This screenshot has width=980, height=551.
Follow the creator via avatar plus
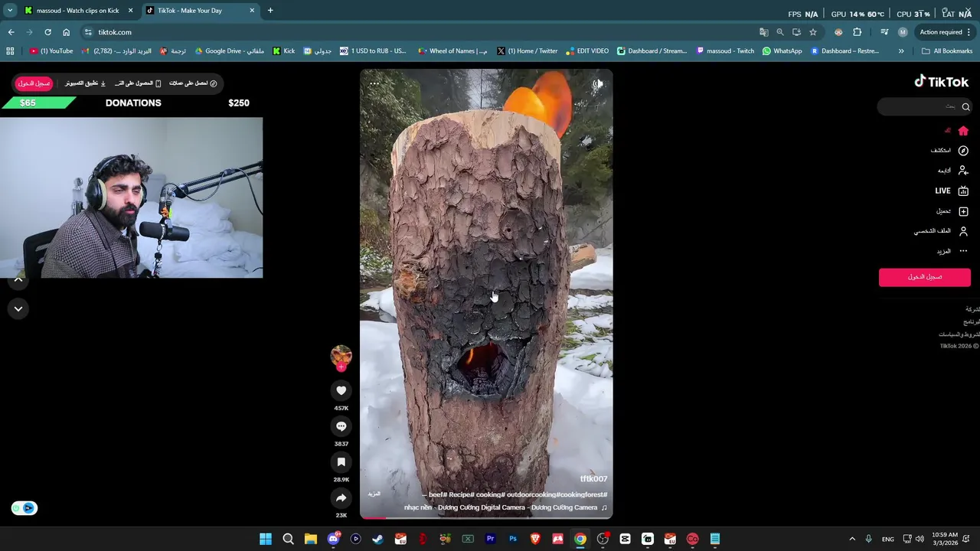[341, 367]
